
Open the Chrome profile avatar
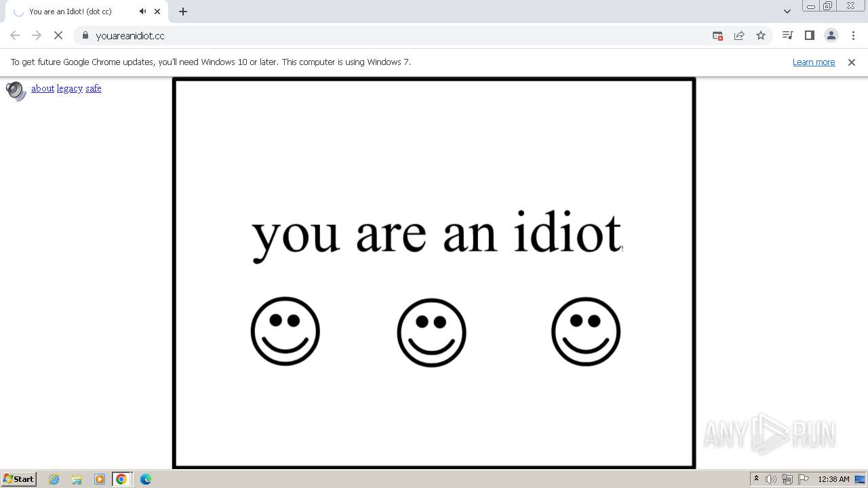(831, 35)
